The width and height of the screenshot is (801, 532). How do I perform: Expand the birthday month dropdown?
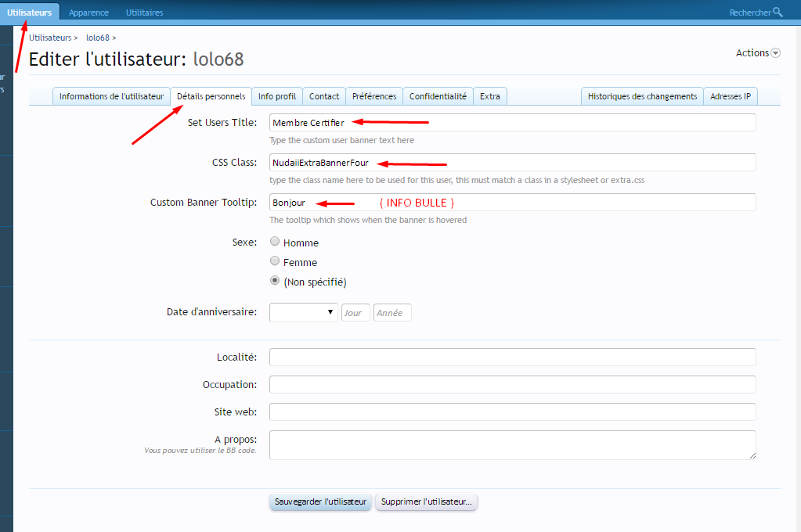pos(303,313)
